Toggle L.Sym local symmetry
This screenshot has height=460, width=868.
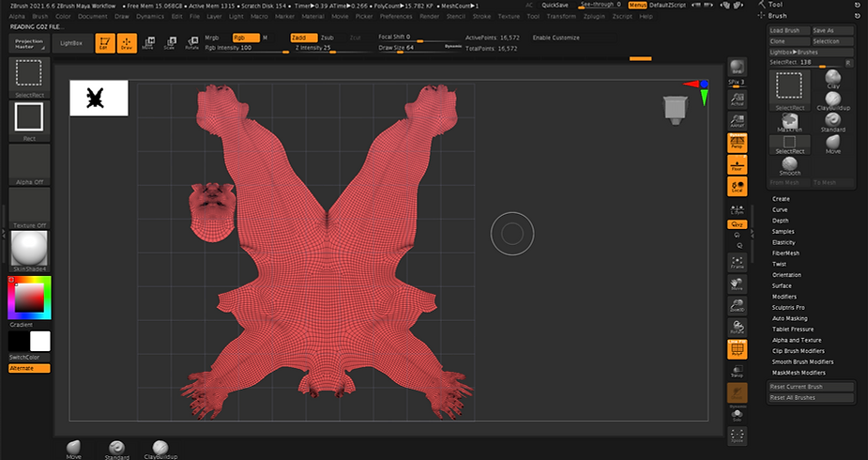coord(737,208)
